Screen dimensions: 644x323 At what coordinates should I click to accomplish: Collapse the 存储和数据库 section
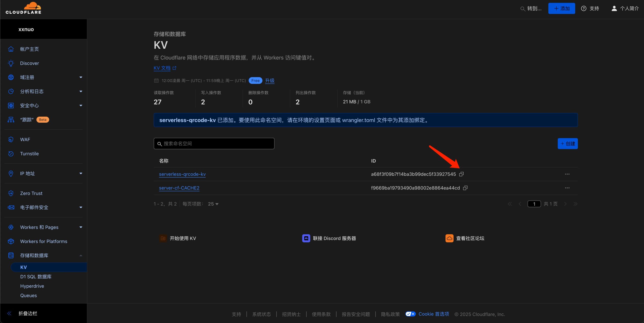[81, 255]
